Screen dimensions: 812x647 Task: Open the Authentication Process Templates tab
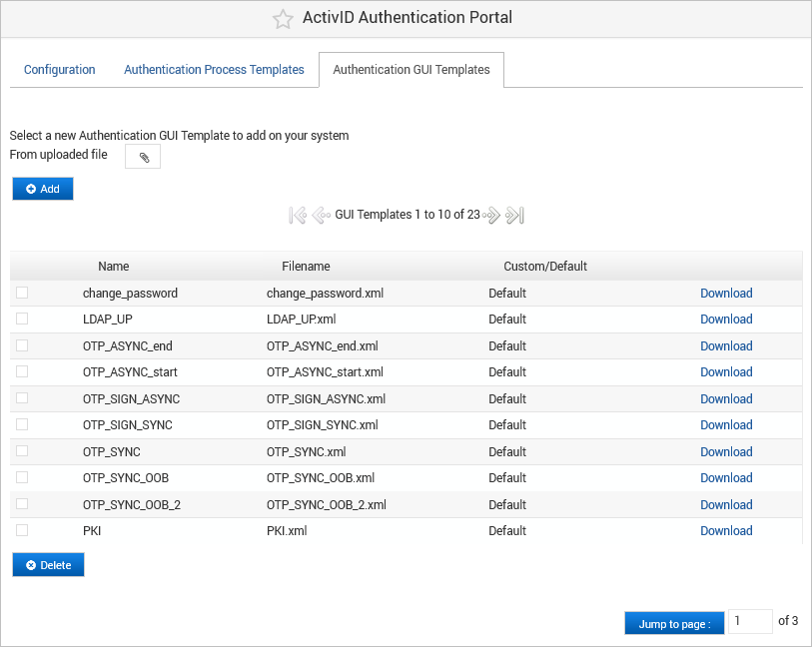[214, 69]
